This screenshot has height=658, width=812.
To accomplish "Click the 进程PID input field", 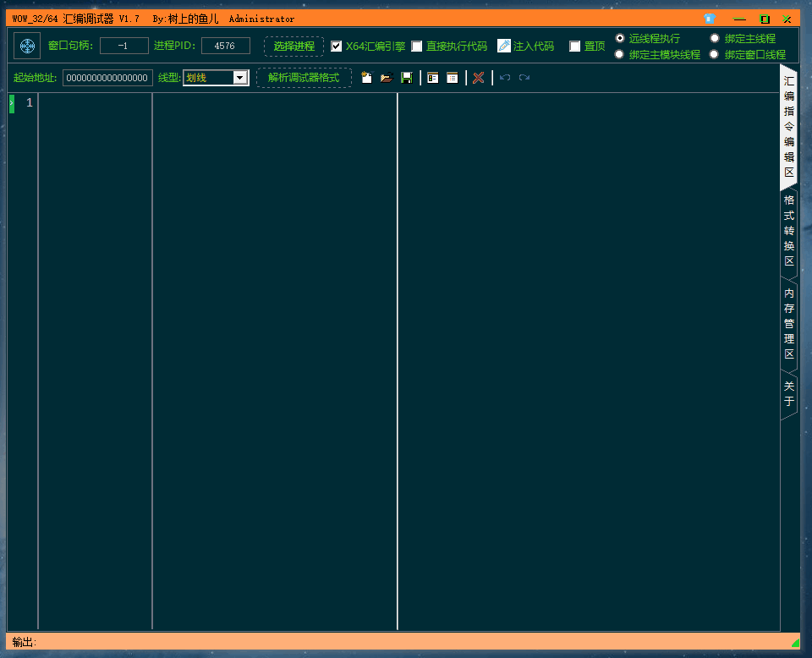I will pyautogui.click(x=225, y=46).
